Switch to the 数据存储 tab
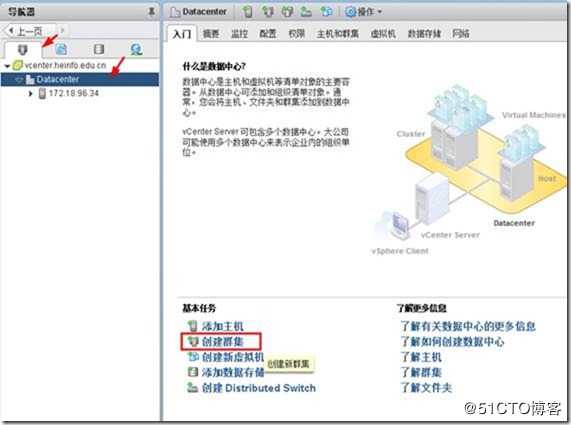 pyautogui.click(x=424, y=34)
